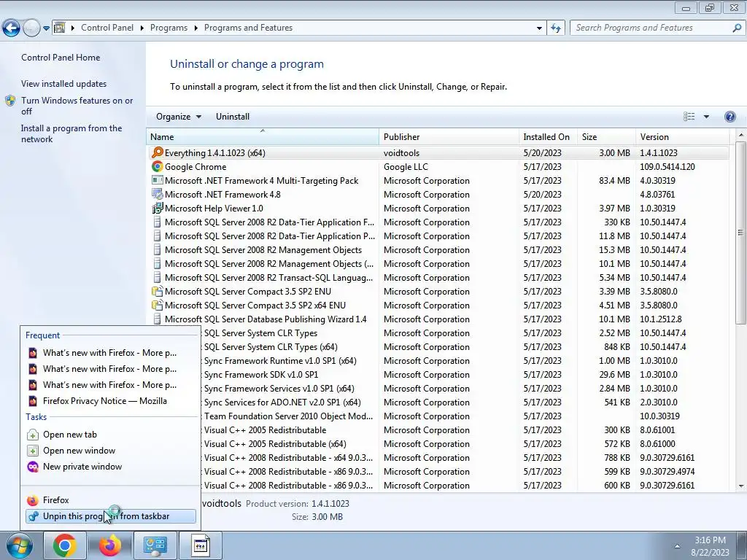The image size is (747, 560).
Task: Click the .NET Framework 4.8 icon
Action: [x=158, y=194]
